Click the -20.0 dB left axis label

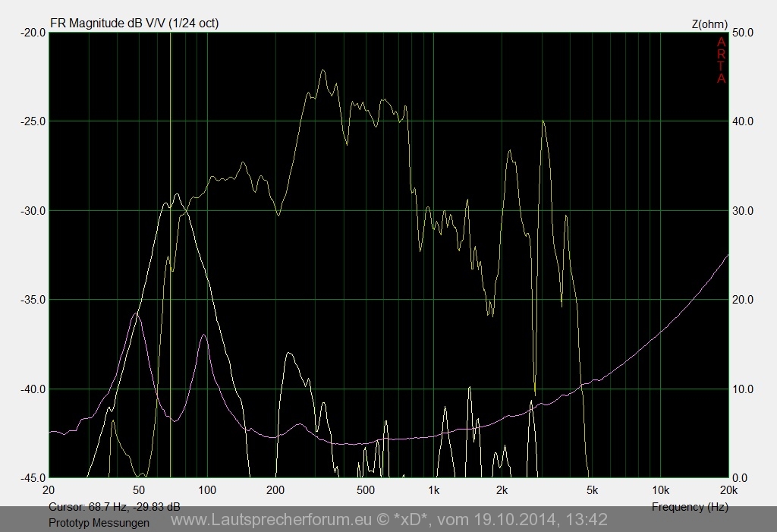point(33,33)
